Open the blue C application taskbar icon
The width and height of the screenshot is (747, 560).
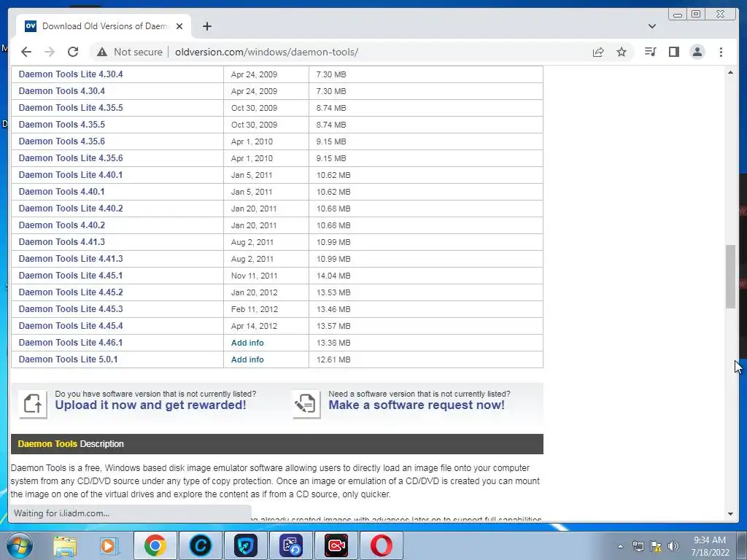200,545
